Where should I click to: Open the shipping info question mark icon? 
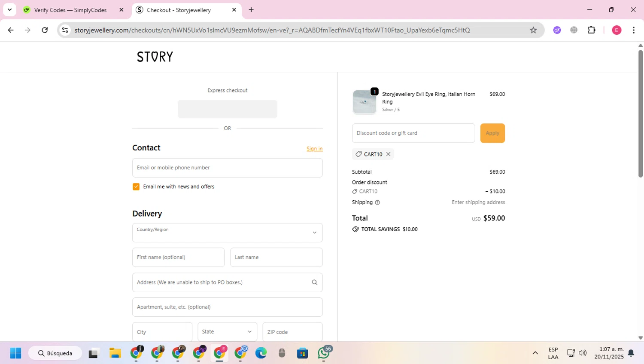click(377, 202)
